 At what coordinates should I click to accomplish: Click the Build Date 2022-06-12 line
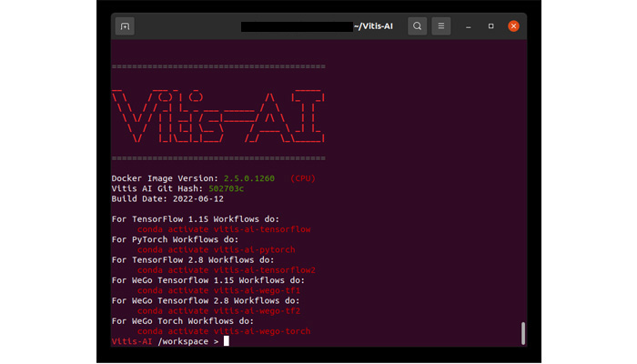click(167, 199)
